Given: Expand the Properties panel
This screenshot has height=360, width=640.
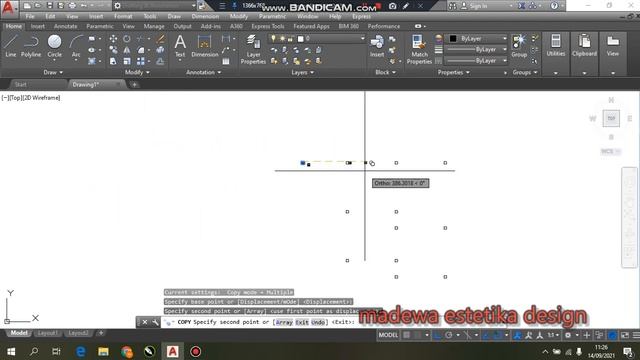Looking at the screenshot, I should [453, 72].
